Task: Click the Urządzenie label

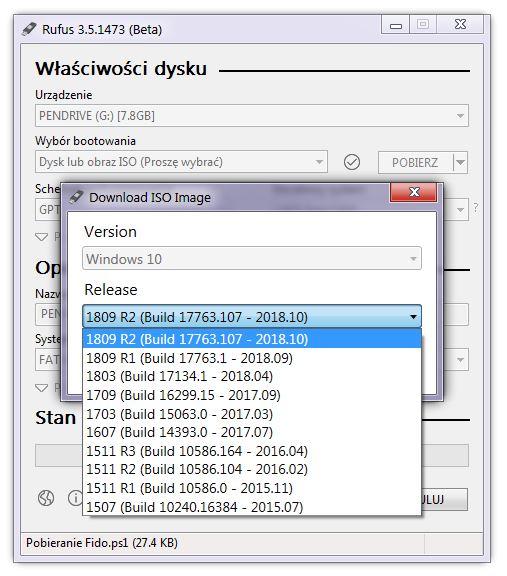Action: [64, 95]
